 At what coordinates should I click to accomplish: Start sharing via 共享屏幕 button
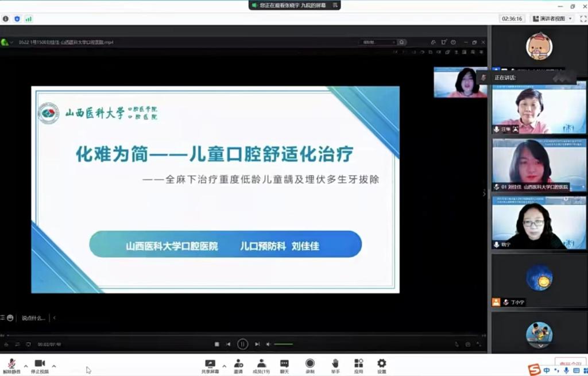pos(210,366)
